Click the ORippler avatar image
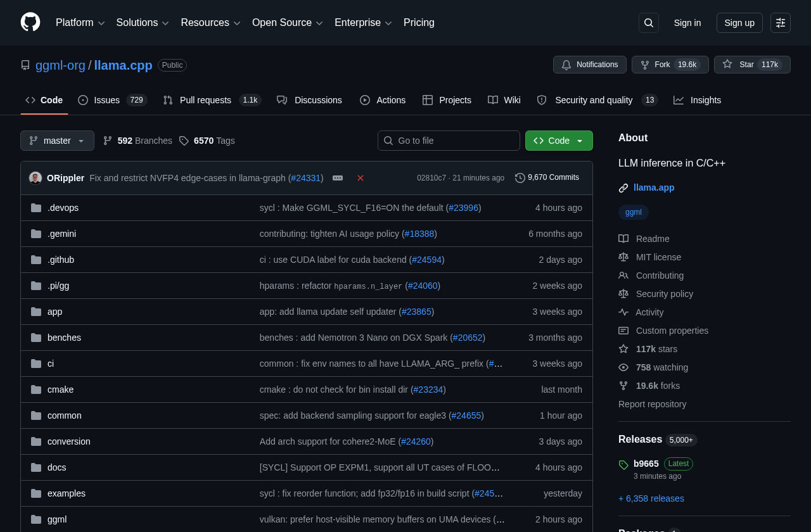The image size is (811, 532). click(35, 178)
